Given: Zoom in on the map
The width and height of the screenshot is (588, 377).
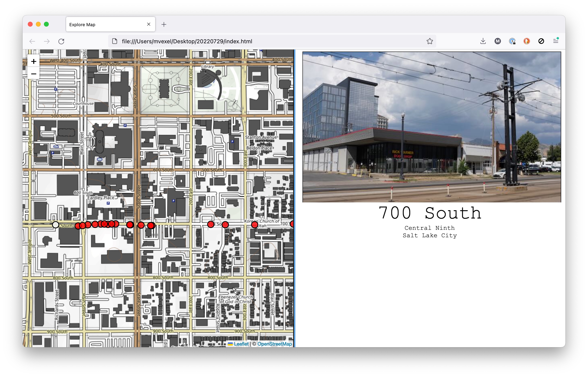Looking at the screenshot, I should pos(33,61).
